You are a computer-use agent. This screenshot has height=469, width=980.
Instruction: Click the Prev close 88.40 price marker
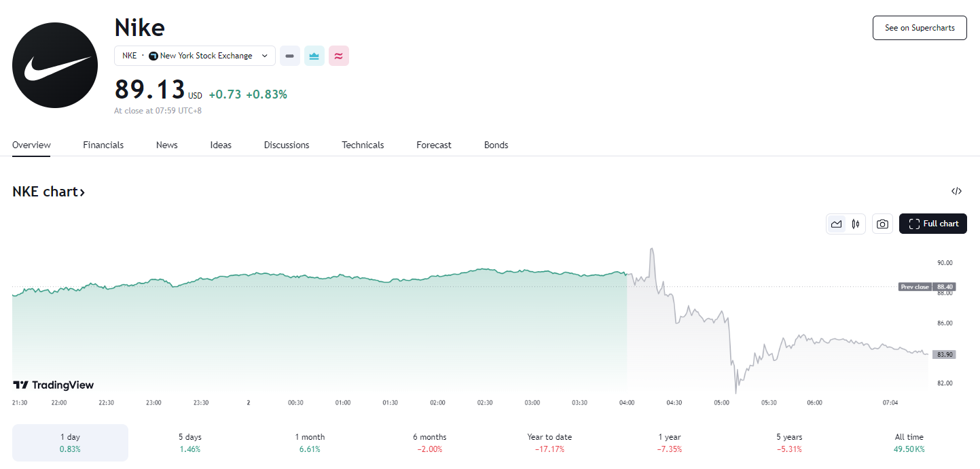click(x=927, y=286)
